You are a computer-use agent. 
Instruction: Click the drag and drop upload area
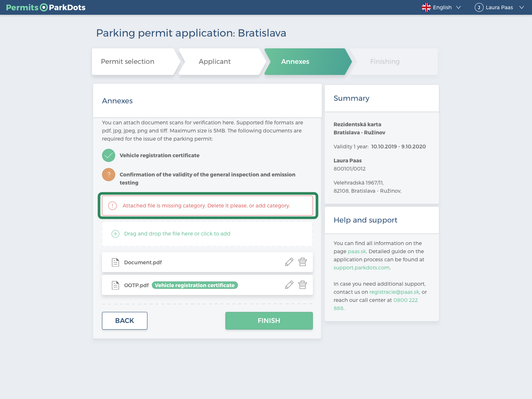pos(207,234)
